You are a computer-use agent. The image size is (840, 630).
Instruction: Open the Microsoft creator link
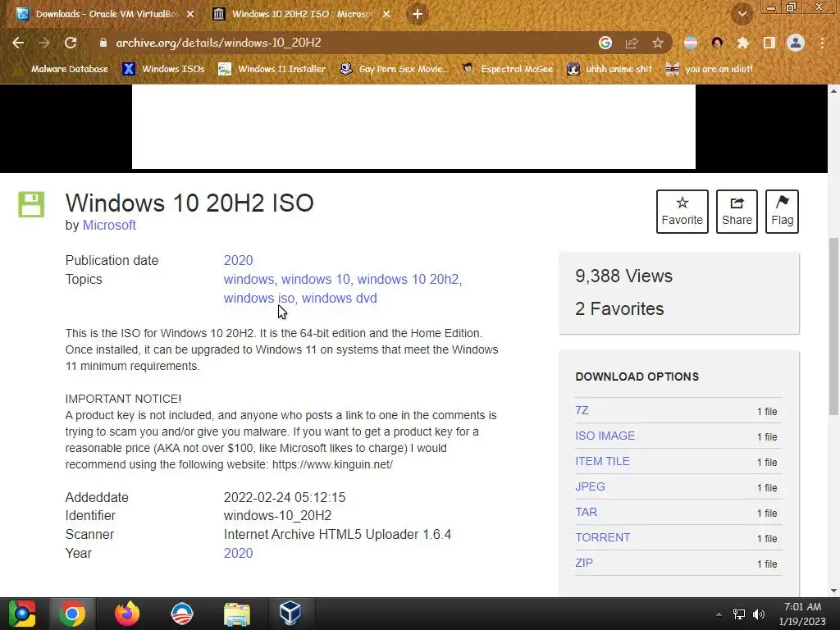(109, 225)
